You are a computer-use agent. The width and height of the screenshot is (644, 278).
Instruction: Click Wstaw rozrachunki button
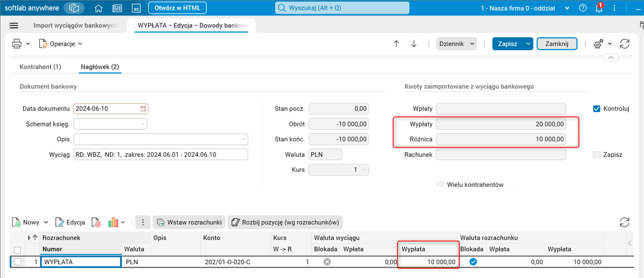[x=189, y=223]
